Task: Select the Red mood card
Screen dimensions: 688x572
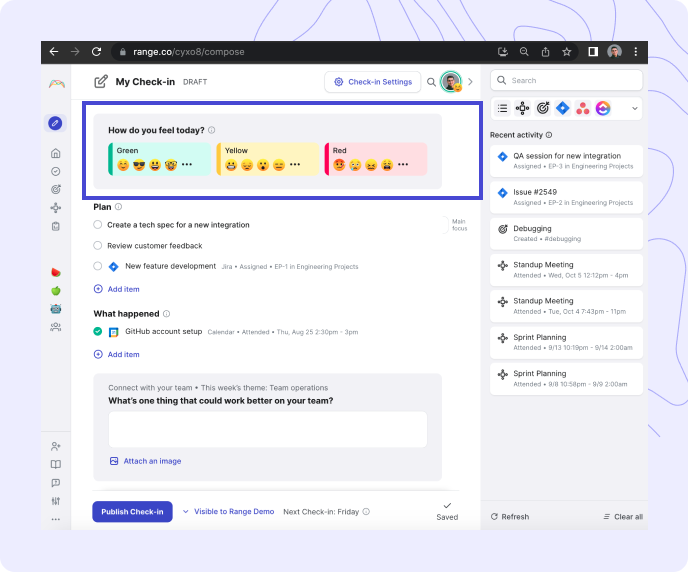Action: (x=376, y=159)
